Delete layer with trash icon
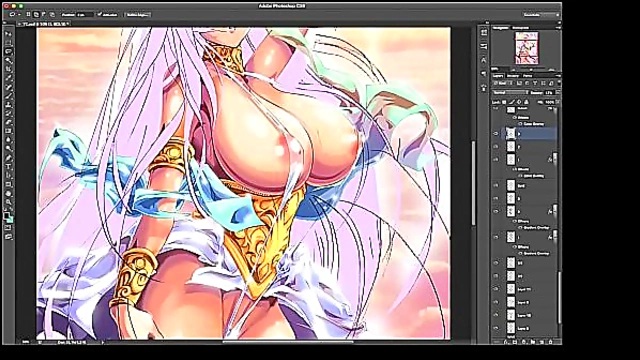This screenshot has height=360, width=640. tap(551, 342)
